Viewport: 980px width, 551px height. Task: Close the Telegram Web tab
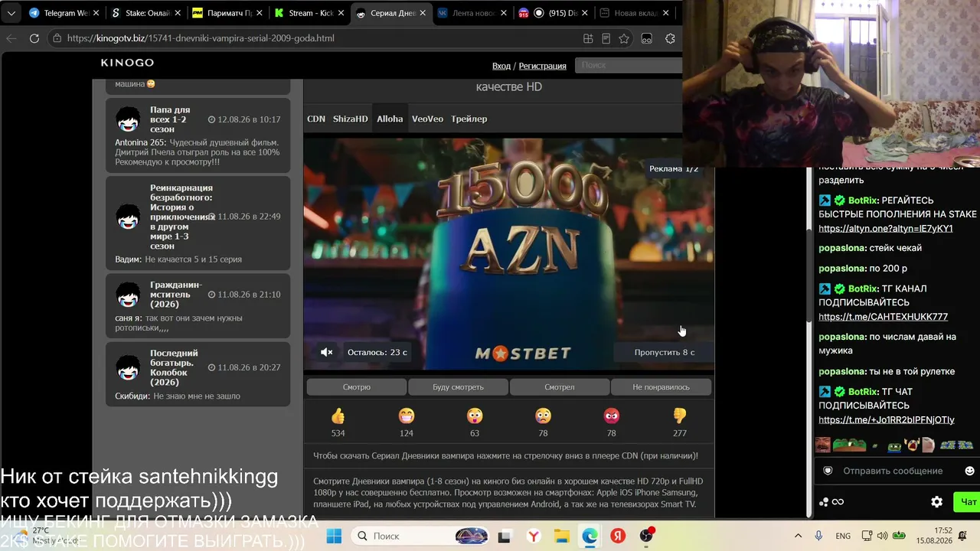coord(94,13)
